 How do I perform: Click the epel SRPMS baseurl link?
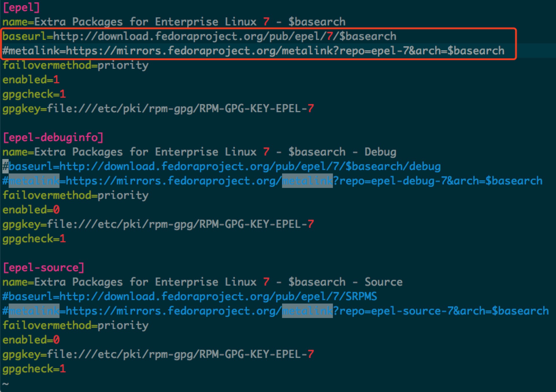click(x=189, y=296)
